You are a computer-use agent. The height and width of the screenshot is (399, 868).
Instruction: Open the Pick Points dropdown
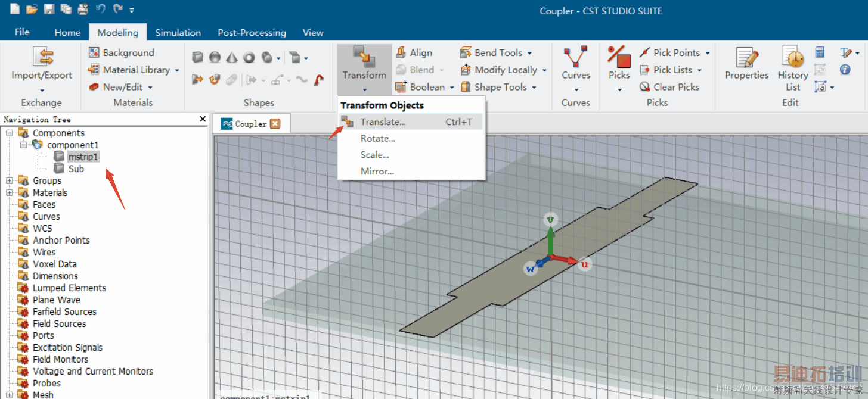tap(675, 52)
